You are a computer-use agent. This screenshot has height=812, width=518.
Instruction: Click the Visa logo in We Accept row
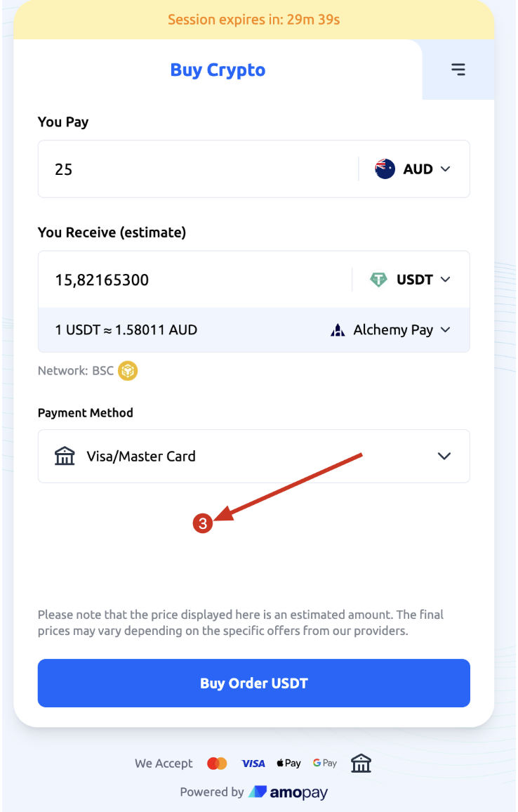tap(253, 763)
